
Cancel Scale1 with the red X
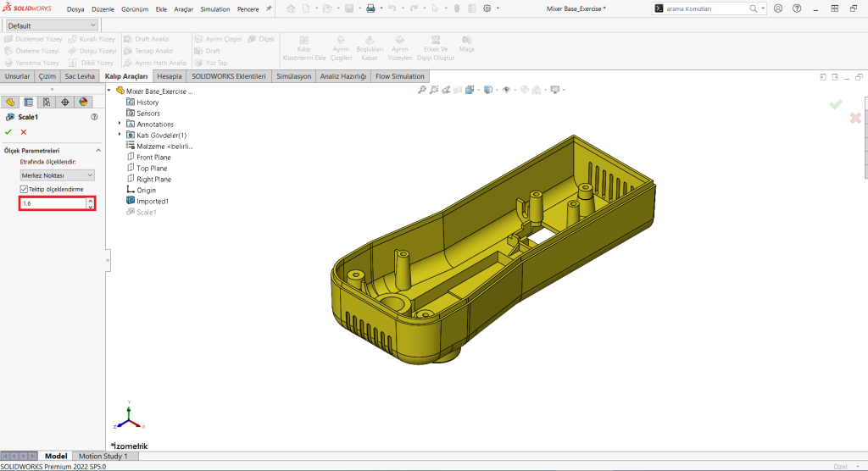click(24, 132)
